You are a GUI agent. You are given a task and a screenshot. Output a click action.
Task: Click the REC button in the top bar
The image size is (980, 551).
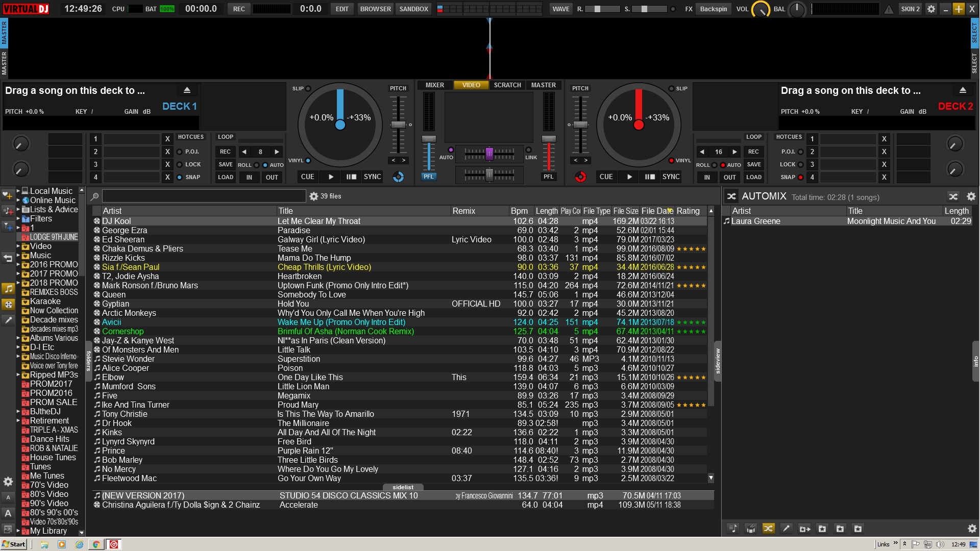(239, 9)
